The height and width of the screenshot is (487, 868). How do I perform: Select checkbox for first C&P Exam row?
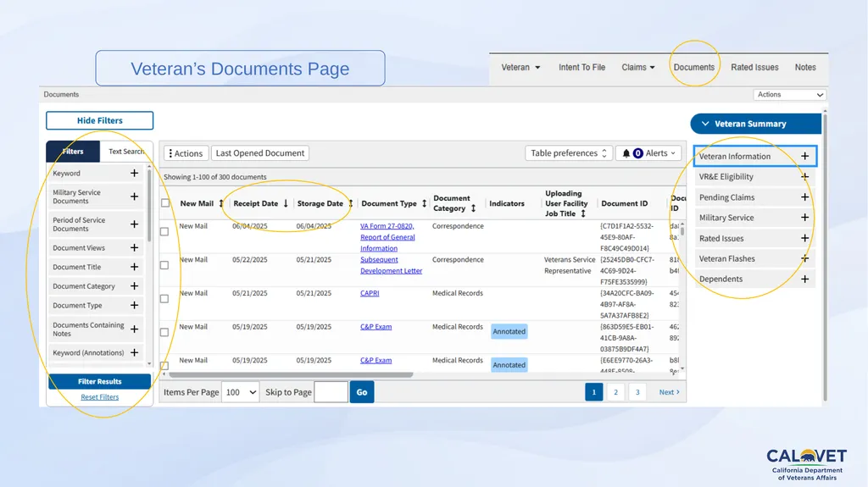point(164,332)
